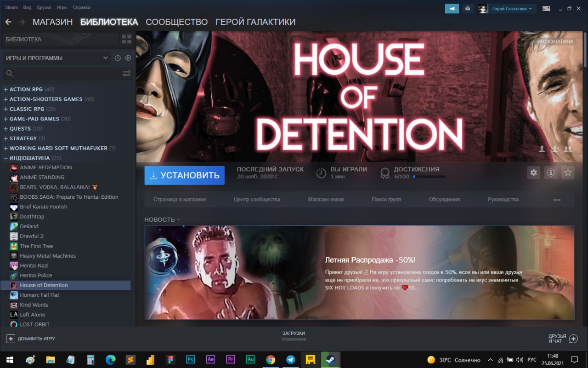
Task: Click the profile avatar picture
Action: (482, 8)
